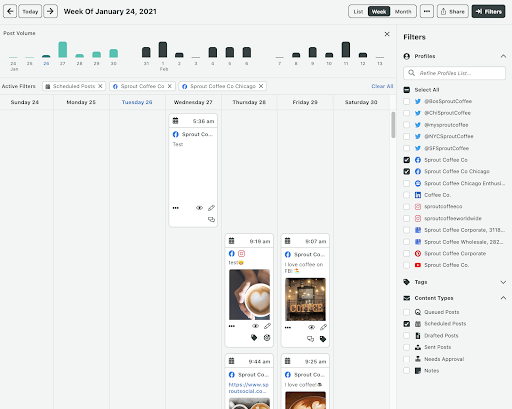Image resolution: width=512 pixels, height=409 pixels.
Task: Uncheck the Sprout Coffee Co Chicago profile
Action: [x=407, y=171]
